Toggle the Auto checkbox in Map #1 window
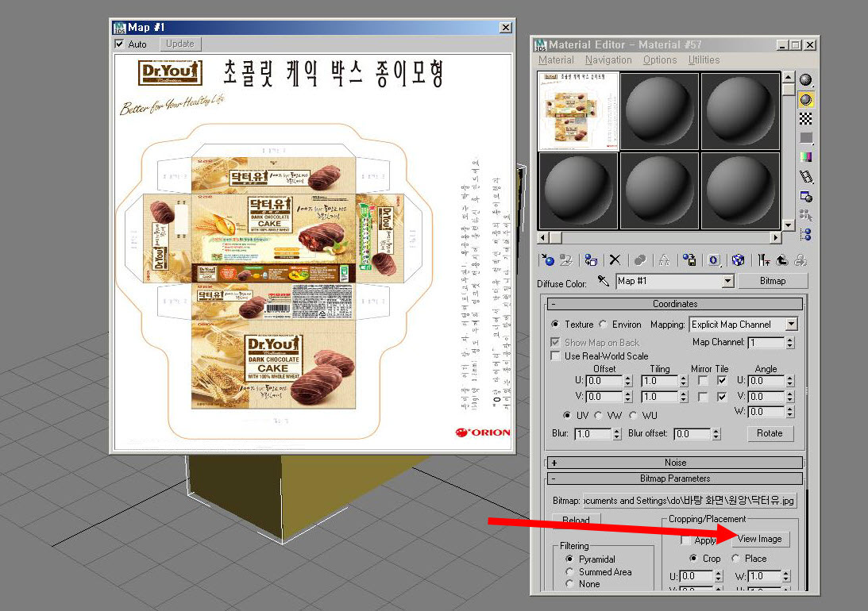This screenshot has height=611, width=868. tap(120, 44)
